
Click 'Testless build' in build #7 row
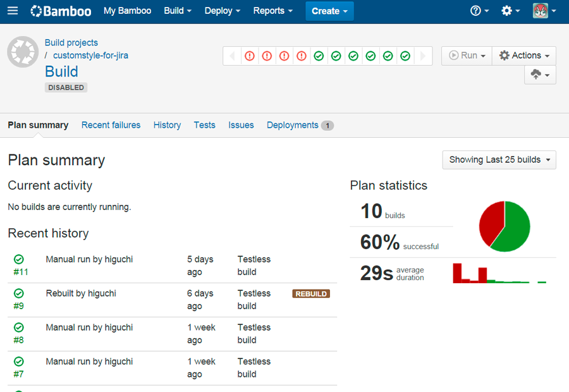[254, 368]
